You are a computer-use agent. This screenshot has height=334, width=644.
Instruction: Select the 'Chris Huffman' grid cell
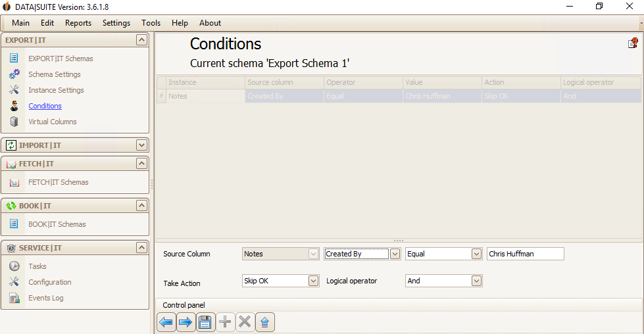click(442, 96)
